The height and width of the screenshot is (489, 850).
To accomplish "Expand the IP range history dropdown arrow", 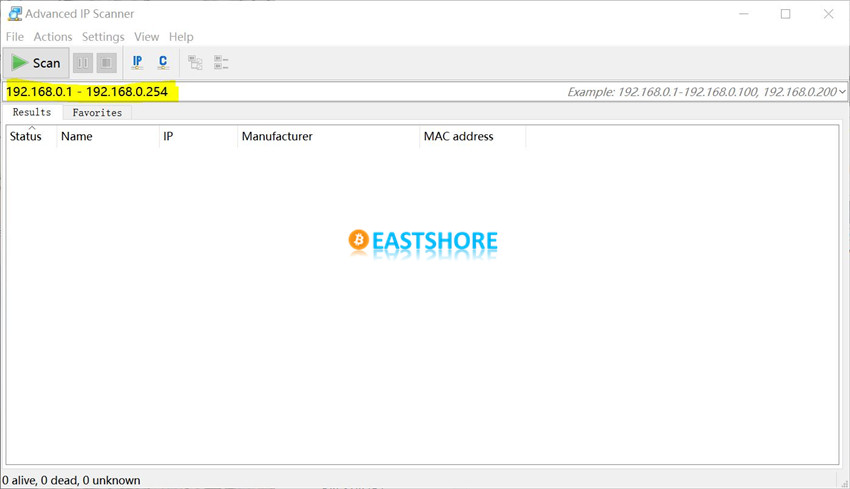I will pos(842,92).
